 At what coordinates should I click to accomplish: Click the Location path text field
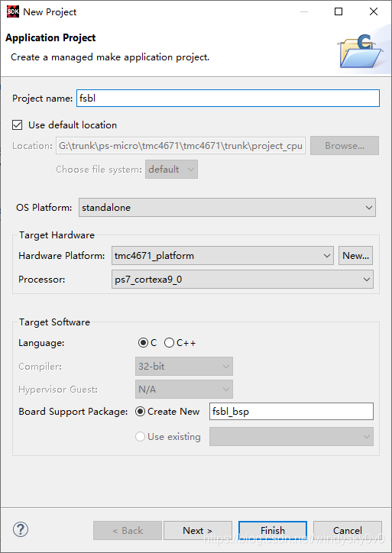pyautogui.click(x=180, y=146)
